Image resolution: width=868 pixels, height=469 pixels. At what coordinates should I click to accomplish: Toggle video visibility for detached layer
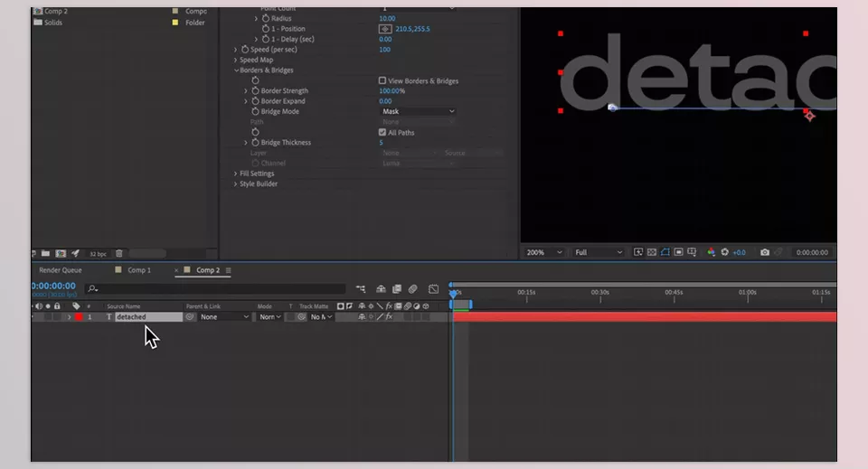[34, 317]
